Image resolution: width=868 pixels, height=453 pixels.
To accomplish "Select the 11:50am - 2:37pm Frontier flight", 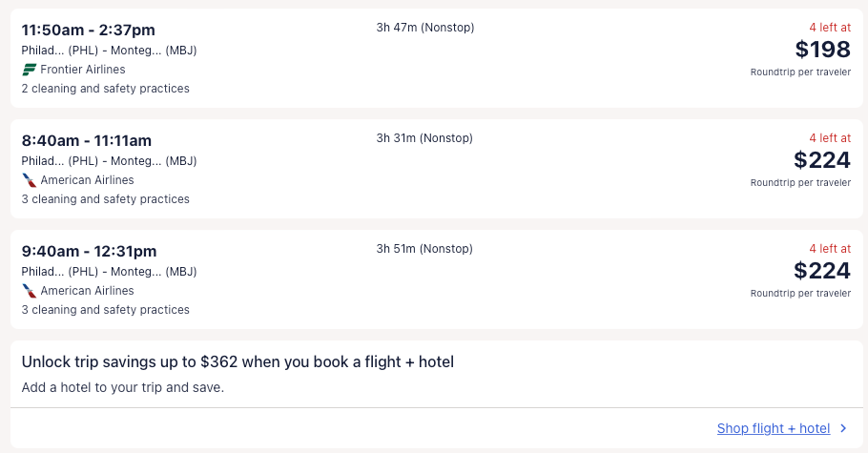I will (89, 31).
